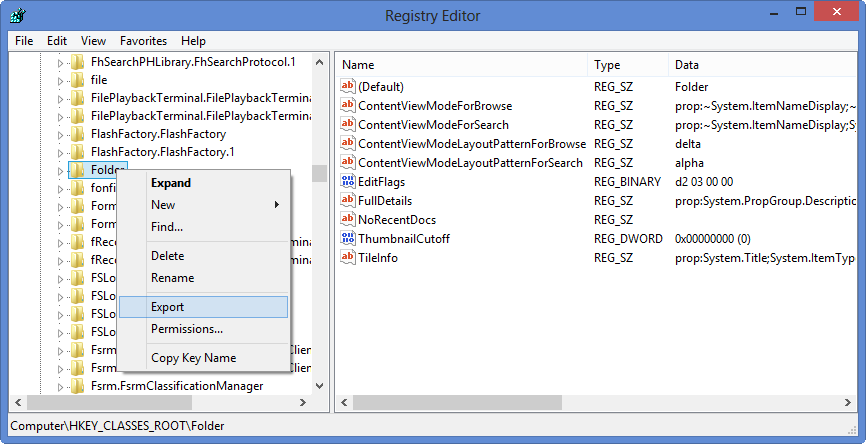Screen dimensions: 866x444
Task: Choose Export from the context menu
Action: [203, 307]
